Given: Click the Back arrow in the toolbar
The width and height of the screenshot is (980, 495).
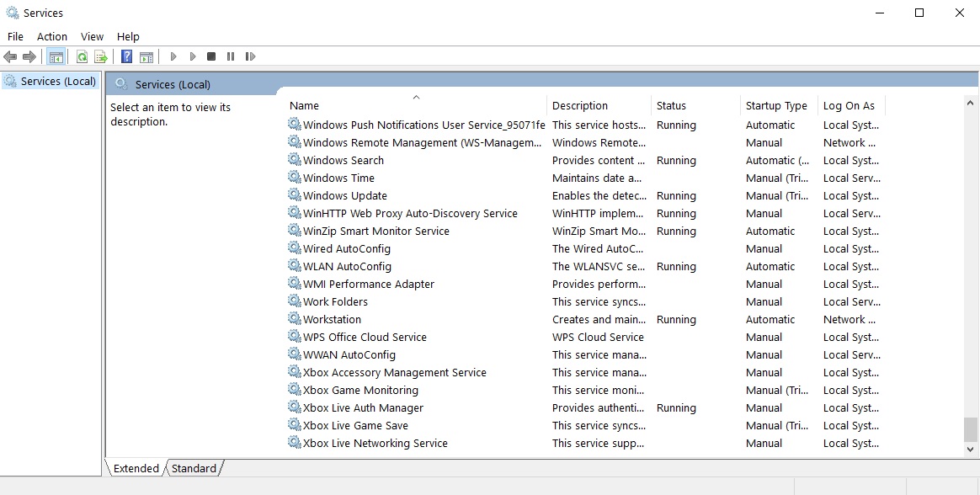Looking at the screenshot, I should coord(10,56).
